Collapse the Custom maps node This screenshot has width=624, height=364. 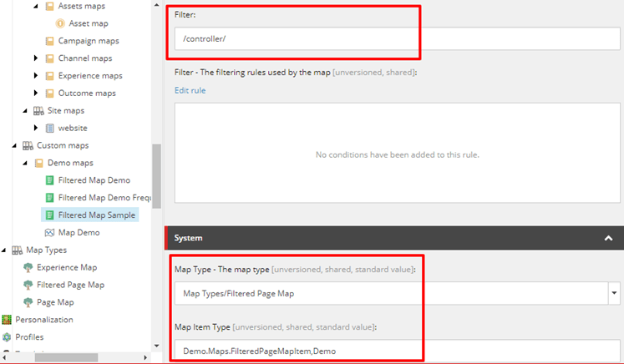click(x=14, y=146)
